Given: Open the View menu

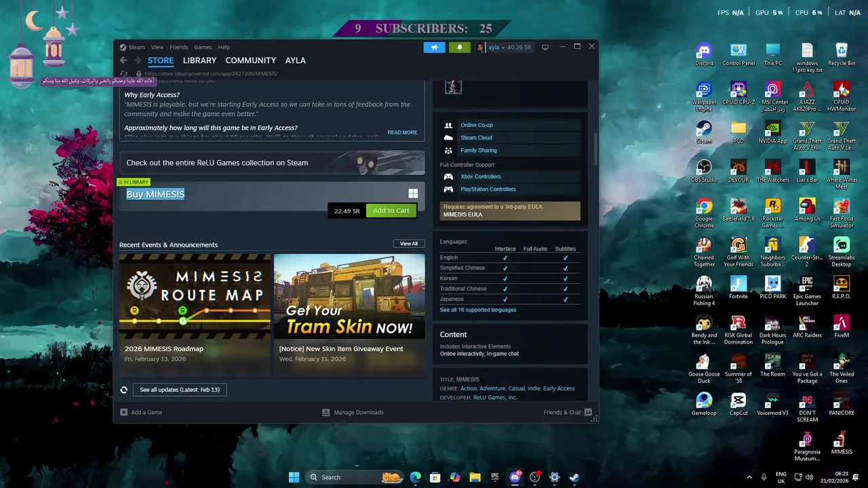Looking at the screenshot, I should point(157,47).
